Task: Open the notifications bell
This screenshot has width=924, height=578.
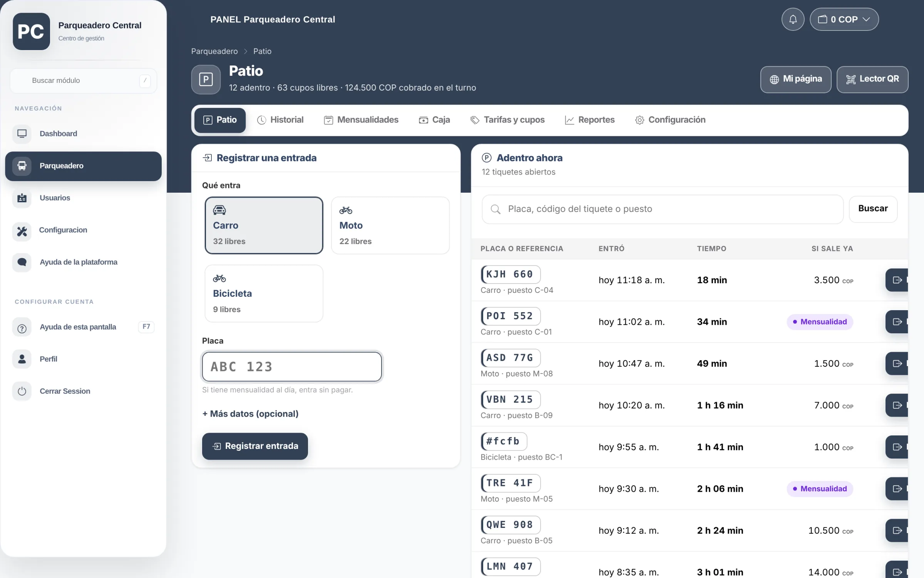Action: coord(792,19)
